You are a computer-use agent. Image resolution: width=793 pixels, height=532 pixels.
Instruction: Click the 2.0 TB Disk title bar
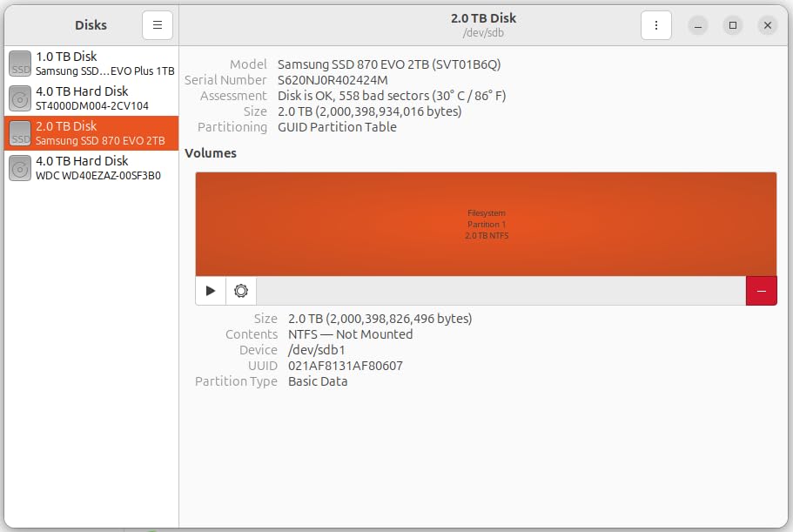(486, 17)
